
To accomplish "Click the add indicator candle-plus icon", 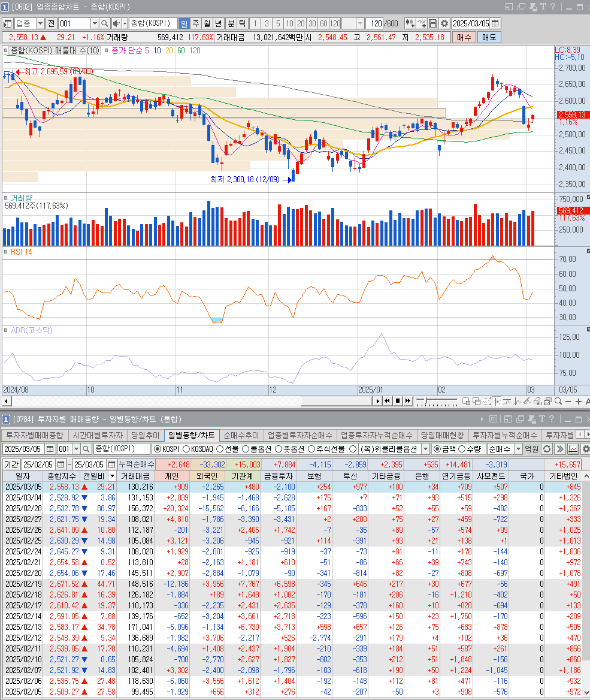I will [x=410, y=23].
